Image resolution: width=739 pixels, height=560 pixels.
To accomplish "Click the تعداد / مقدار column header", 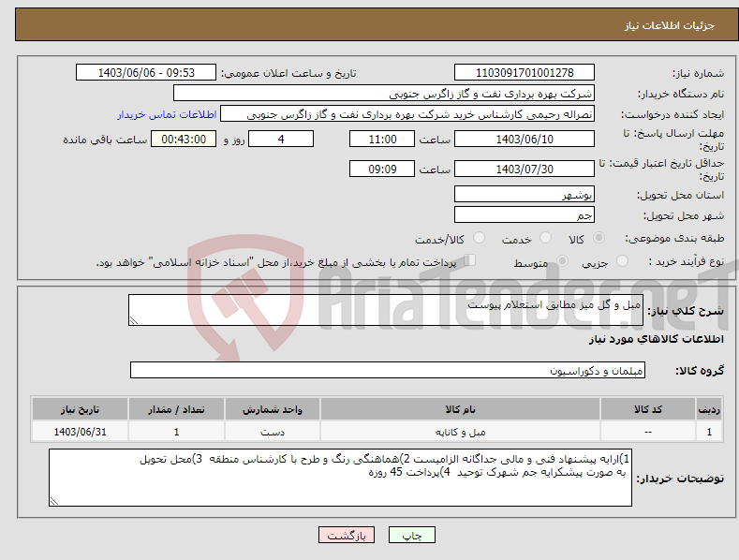I will (x=176, y=409).
